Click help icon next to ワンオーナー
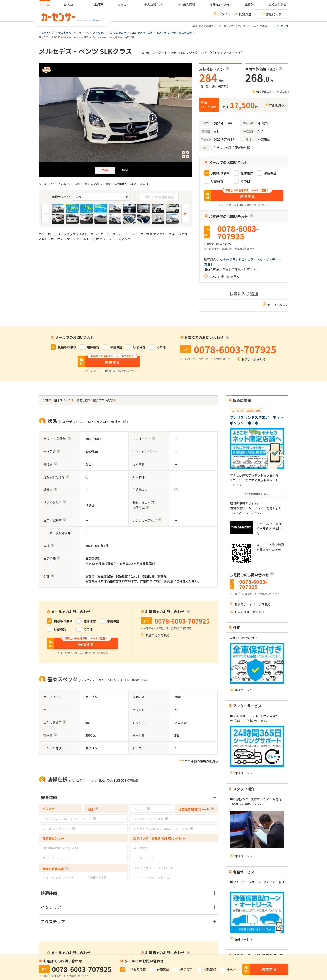This screenshot has width=327, height=980. point(154,438)
